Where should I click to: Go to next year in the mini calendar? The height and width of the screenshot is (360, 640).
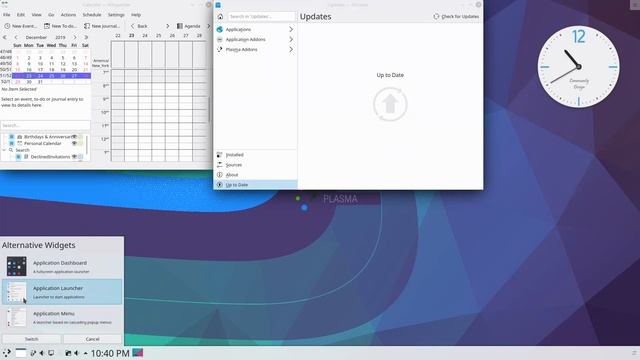point(86,37)
